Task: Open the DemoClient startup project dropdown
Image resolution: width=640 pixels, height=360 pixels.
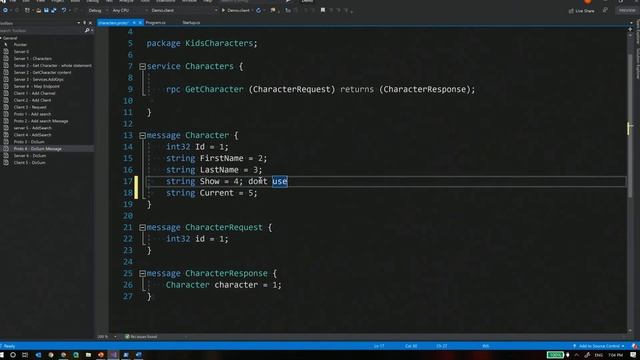Action: tap(216, 10)
